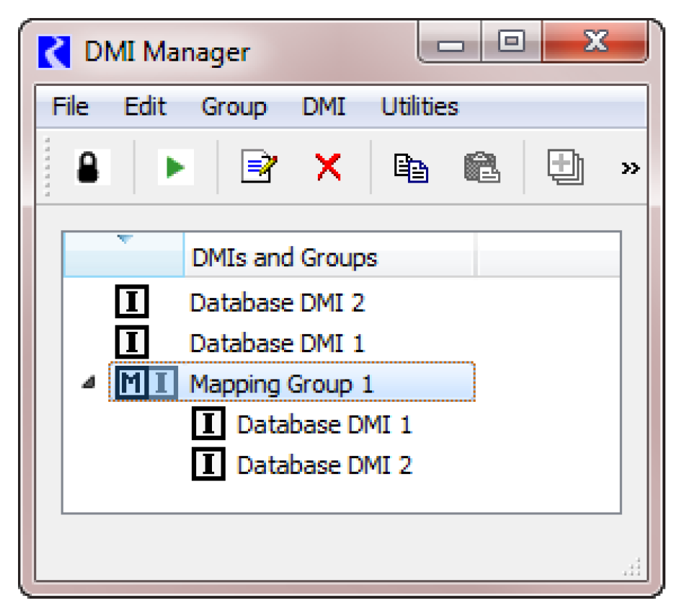Click the paste clipboard icon
682x616 pixels.
482,167
